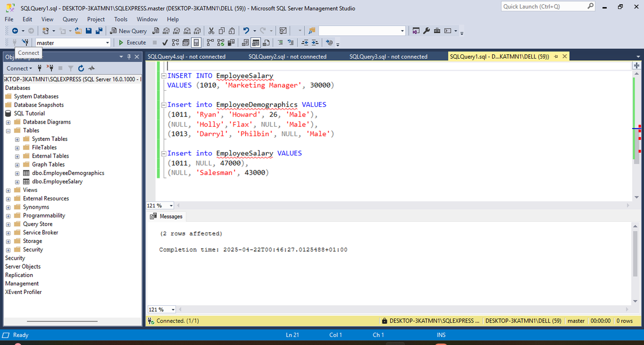The height and width of the screenshot is (345, 644).
Task: Click the Specify Template Parameter Values icon
Action: 328,42
